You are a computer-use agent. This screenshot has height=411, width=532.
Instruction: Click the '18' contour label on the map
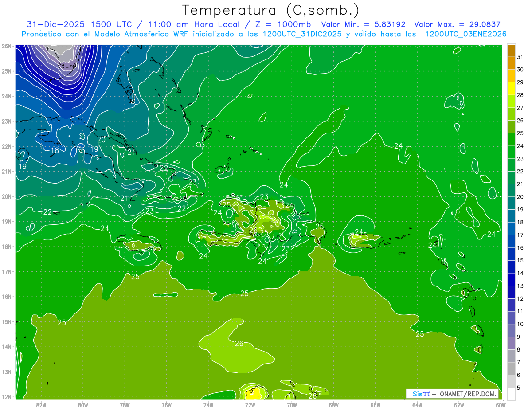tap(55, 150)
